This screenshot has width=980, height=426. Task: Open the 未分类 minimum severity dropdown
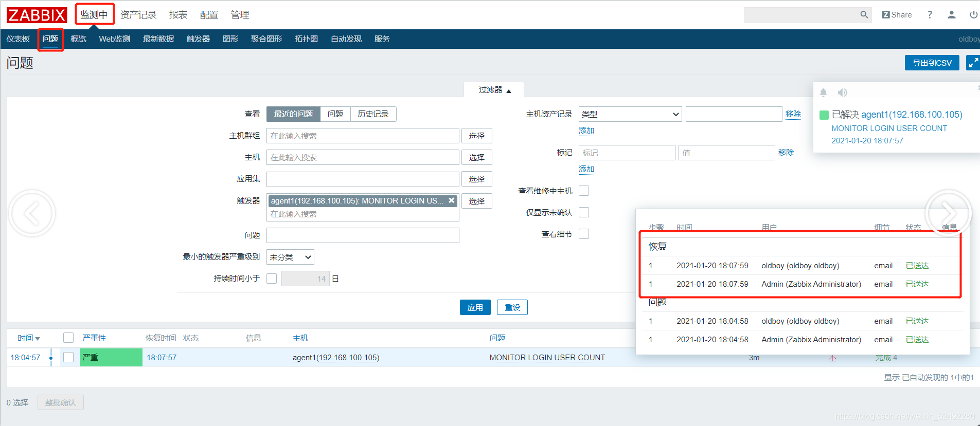pos(290,257)
